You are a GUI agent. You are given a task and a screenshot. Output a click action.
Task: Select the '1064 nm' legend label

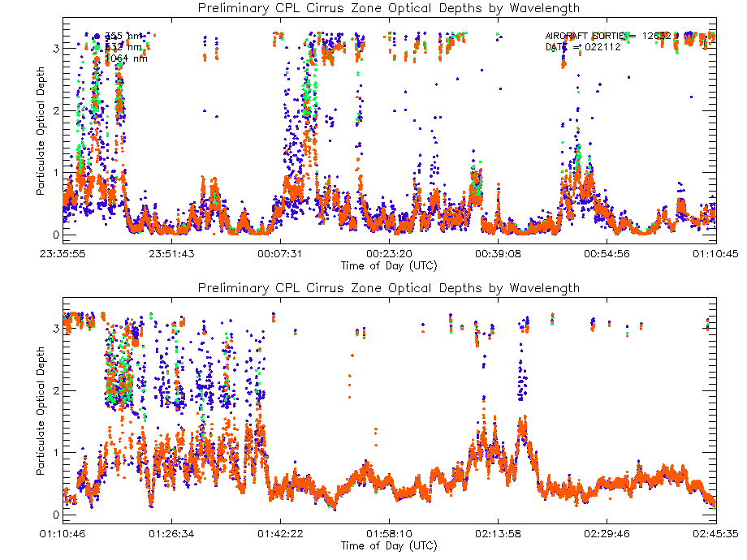point(126,58)
